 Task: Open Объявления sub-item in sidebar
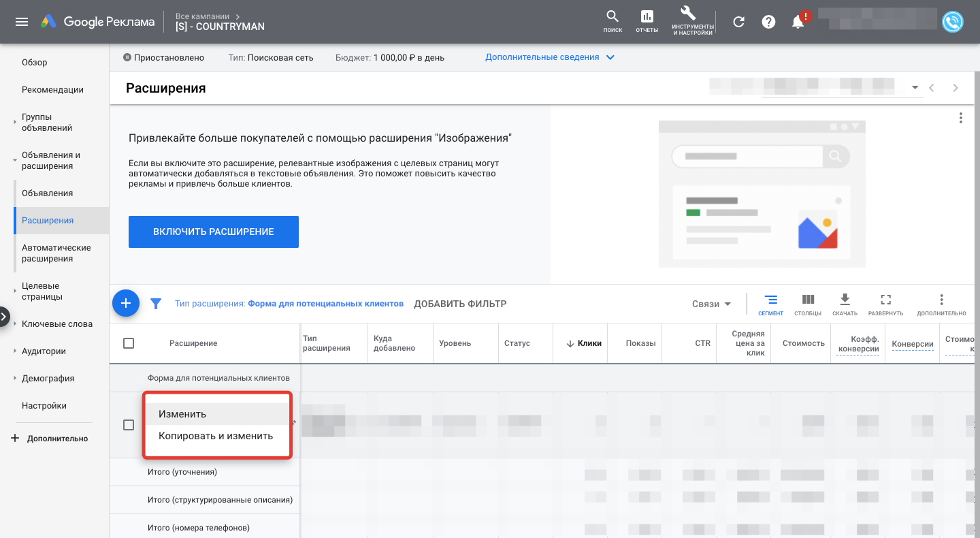47,193
